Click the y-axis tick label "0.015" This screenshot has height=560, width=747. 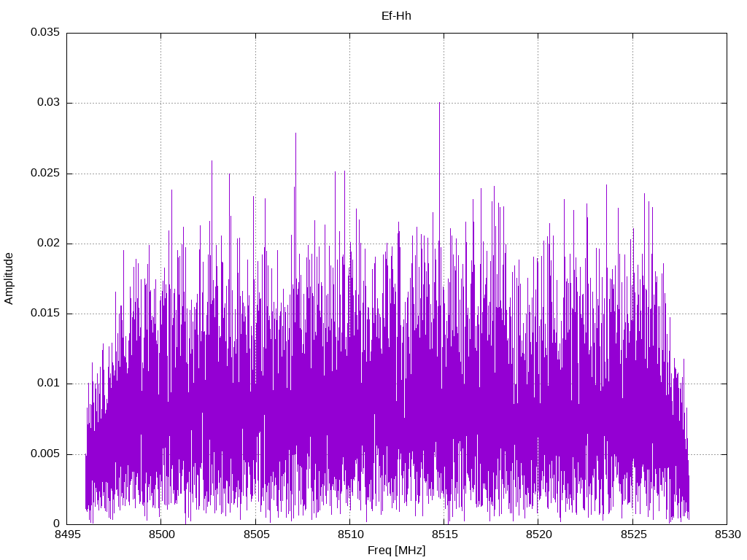45,313
